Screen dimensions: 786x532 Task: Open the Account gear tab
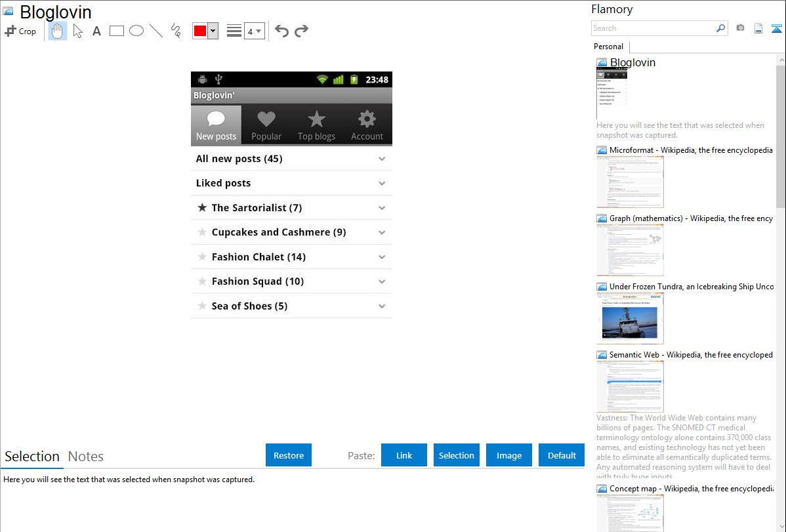click(367, 125)
